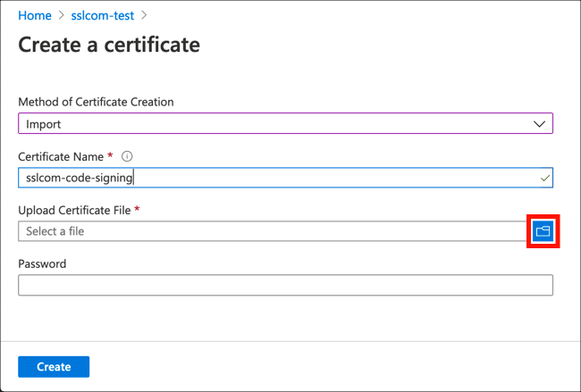This screenshot has height=392, width=581.
Task: Click the validation checkmark in Certificate Name field
Action: tap(545, 178)
